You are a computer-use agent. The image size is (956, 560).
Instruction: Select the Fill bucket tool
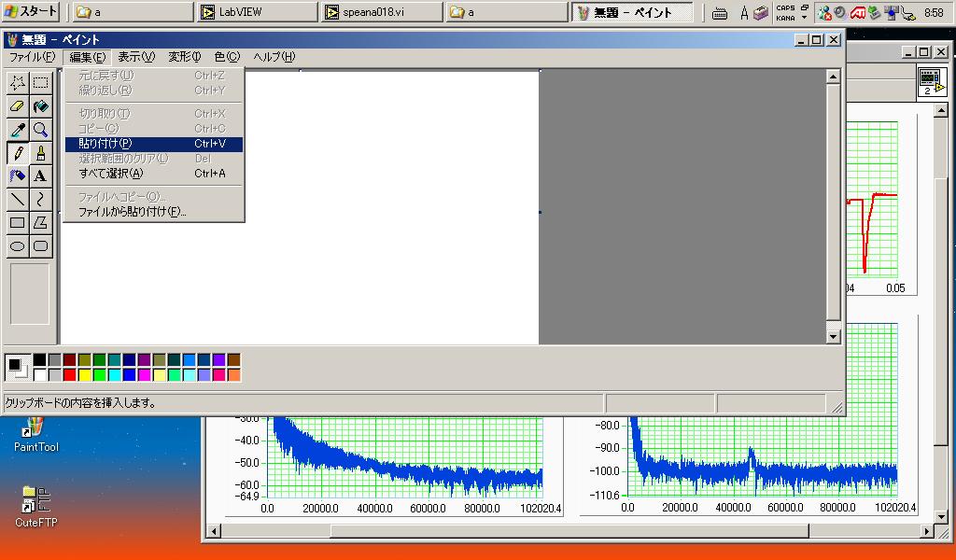pos(40,106)
